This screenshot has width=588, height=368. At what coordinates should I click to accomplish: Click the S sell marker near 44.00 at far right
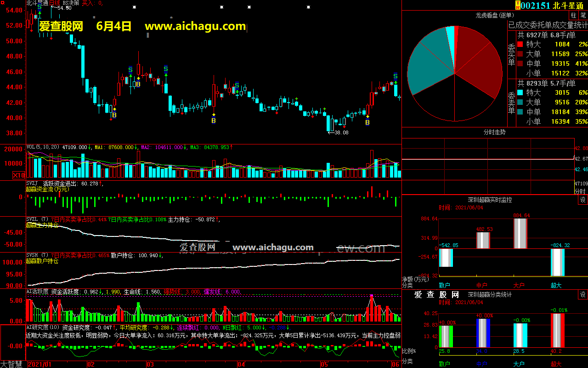[395, 76]
